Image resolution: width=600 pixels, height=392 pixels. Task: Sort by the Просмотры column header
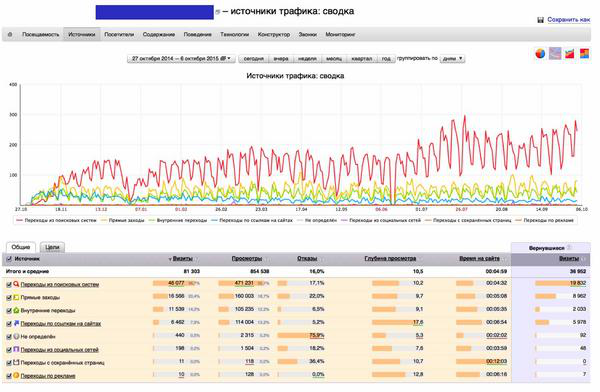pyautogui.click(x=246, y=259)
